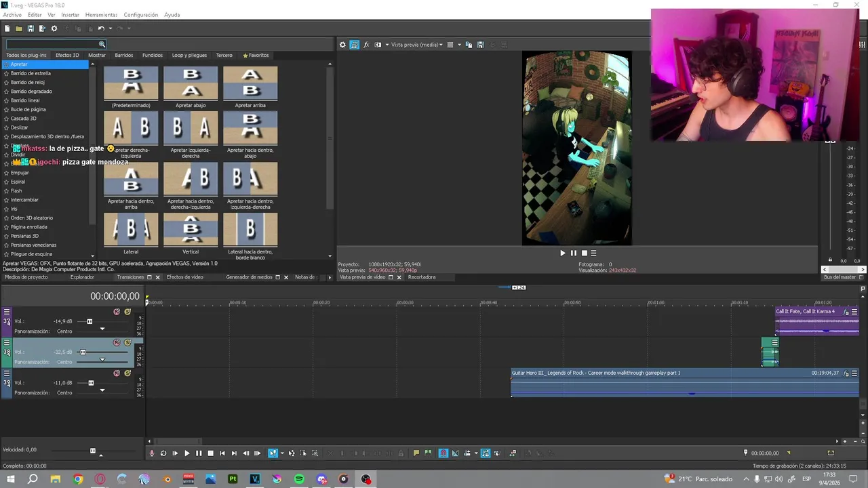Select Página enrollada transition
Viewport: 868px width, 488px height.
pyautogui.click(x=29, y=227)
